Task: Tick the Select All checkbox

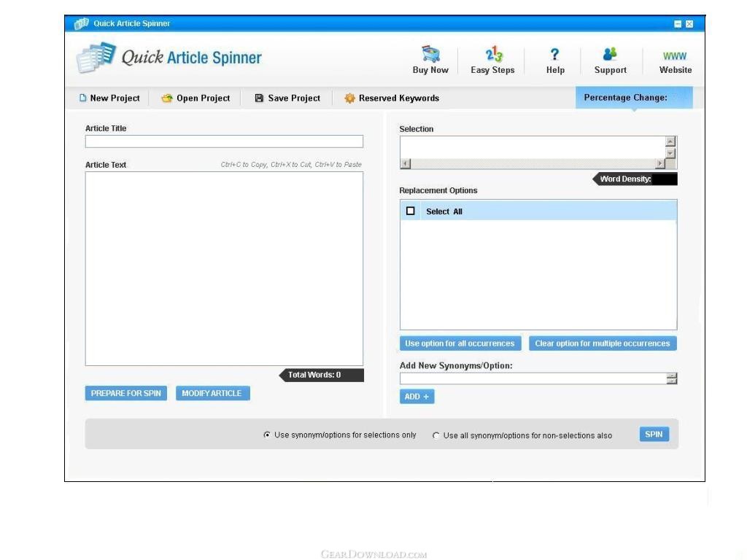Action: coord(410,211)
